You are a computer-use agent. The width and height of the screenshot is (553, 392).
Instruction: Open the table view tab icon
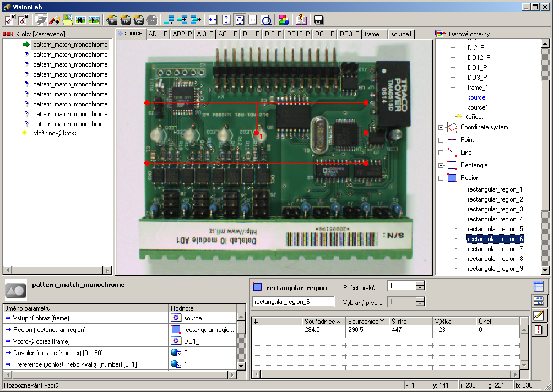coord(539,286)
